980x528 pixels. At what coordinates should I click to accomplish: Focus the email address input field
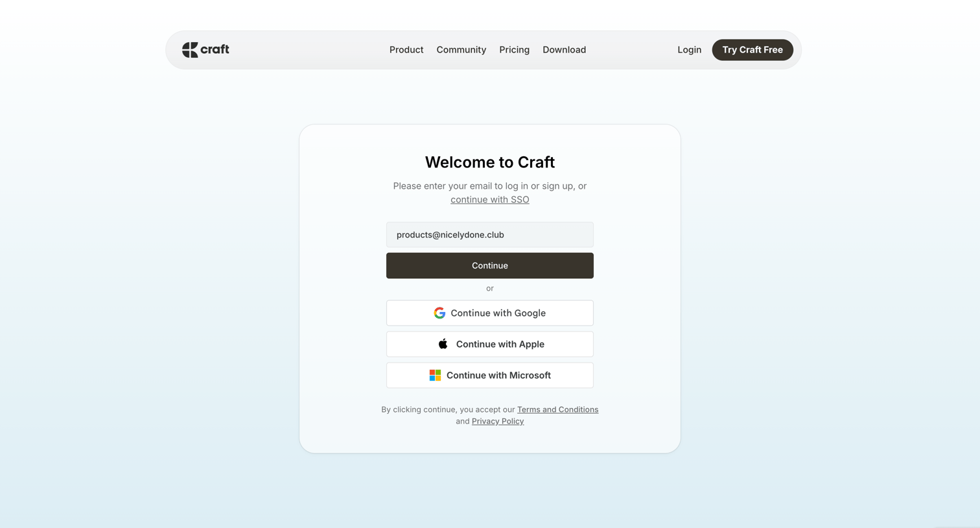(489, 235)
